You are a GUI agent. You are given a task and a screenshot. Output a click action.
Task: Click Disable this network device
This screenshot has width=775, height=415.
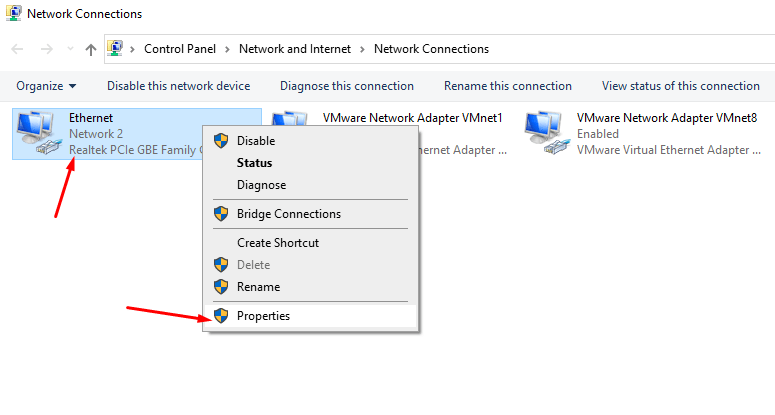pyautogui.click(x=178, y=86)
